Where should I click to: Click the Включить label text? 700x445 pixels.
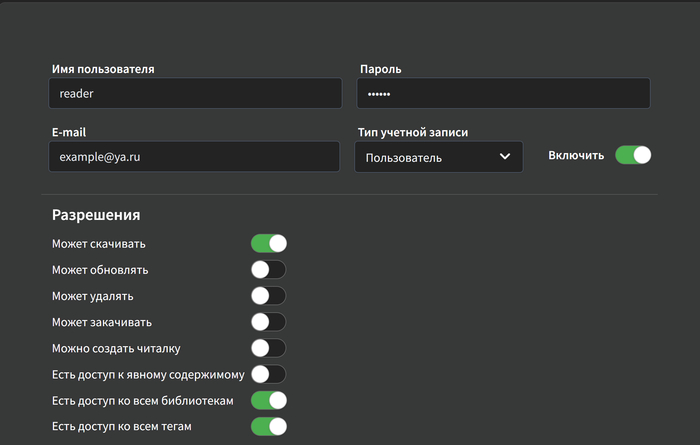(576, 156)
